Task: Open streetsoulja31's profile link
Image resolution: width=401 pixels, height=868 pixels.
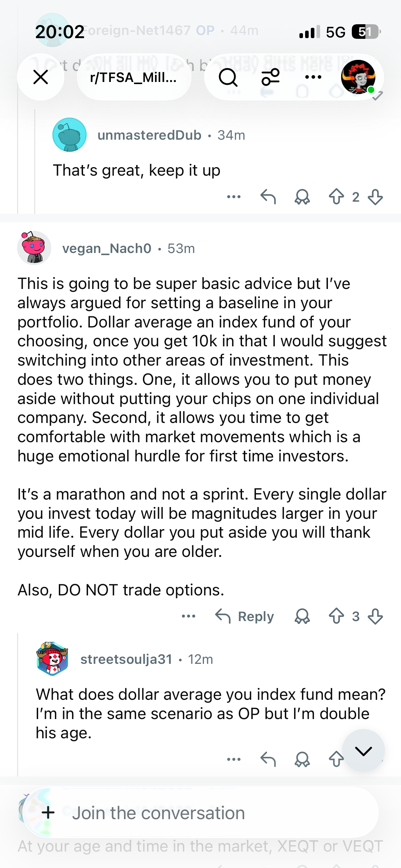Action: click(126, 659)
